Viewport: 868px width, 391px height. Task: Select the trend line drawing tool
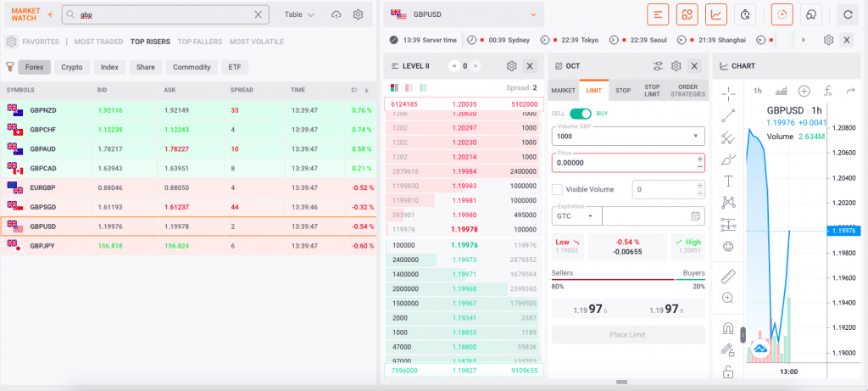[728, 115]
